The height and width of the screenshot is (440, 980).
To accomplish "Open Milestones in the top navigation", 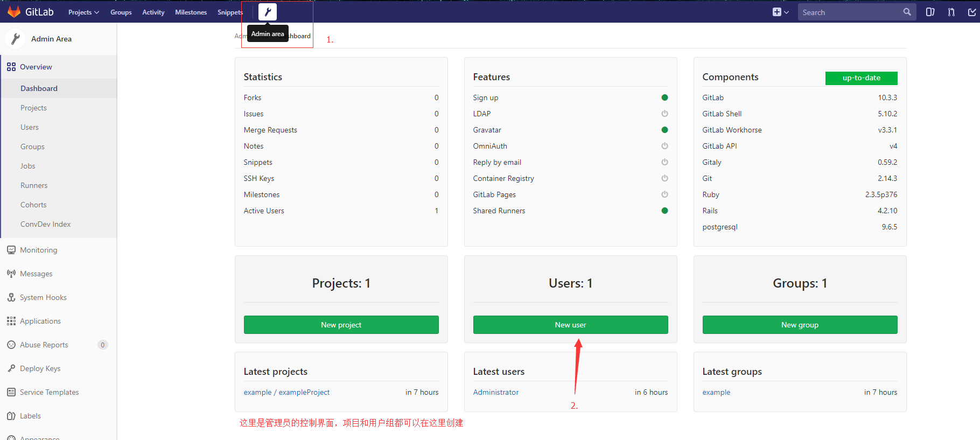I will click(x=191, y=12).
